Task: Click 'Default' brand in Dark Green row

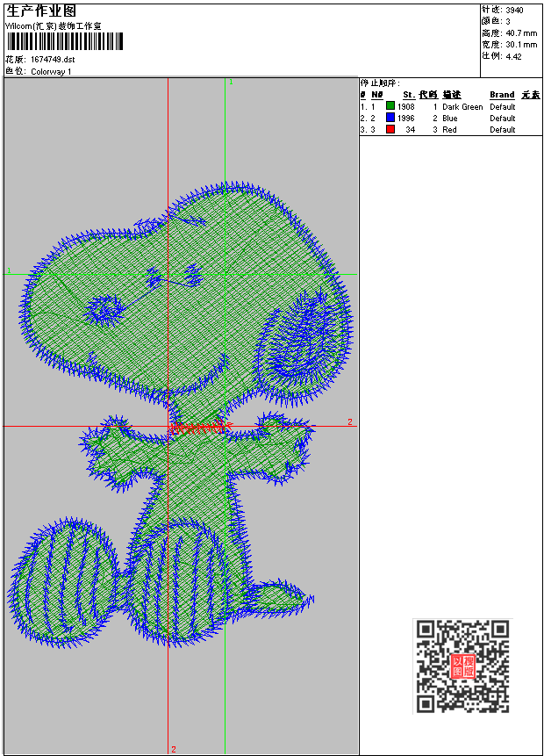Action: 503,106
